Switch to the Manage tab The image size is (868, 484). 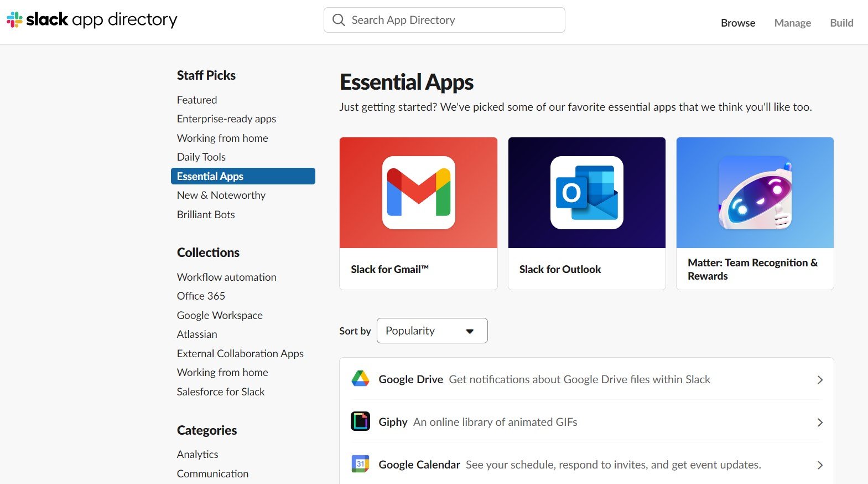792,23
